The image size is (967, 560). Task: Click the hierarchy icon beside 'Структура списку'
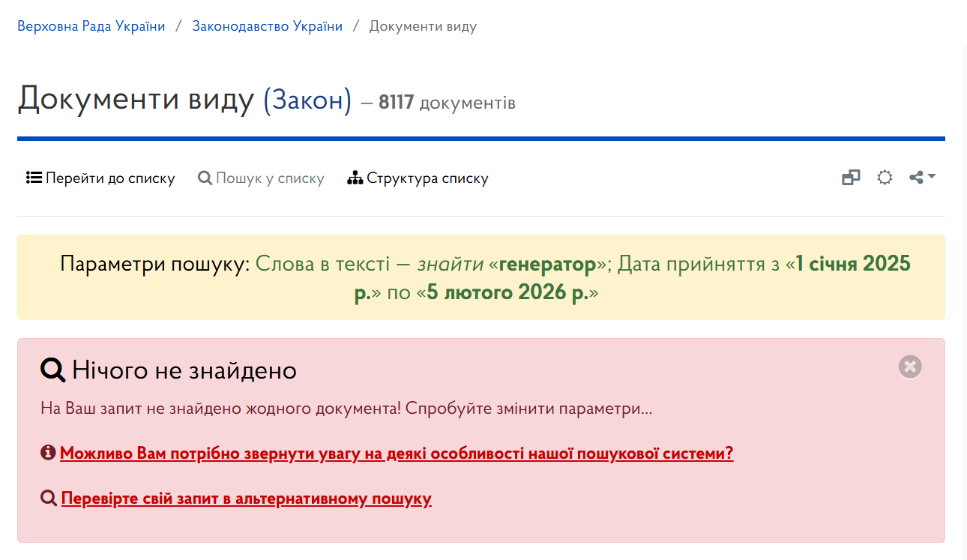(355, 178)
